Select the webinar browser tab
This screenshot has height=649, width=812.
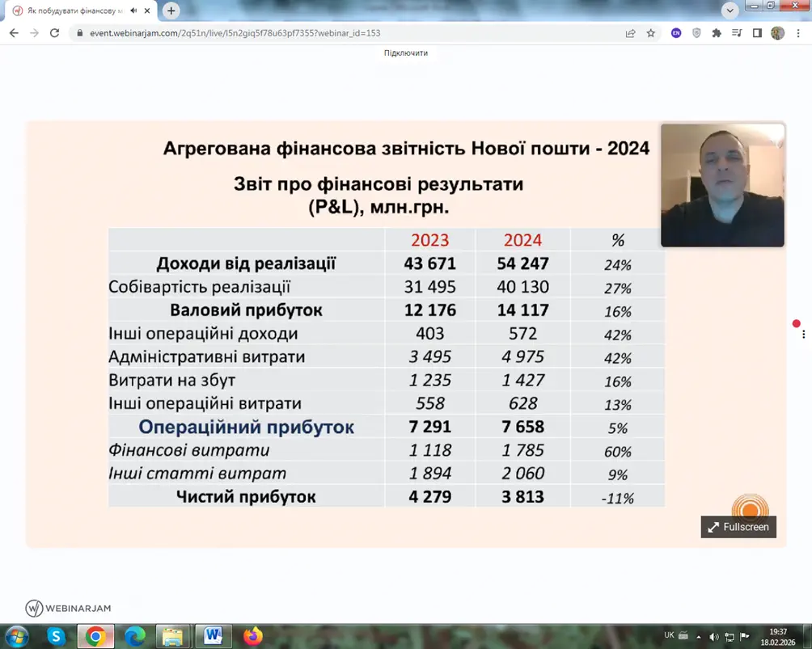(73, 11)
